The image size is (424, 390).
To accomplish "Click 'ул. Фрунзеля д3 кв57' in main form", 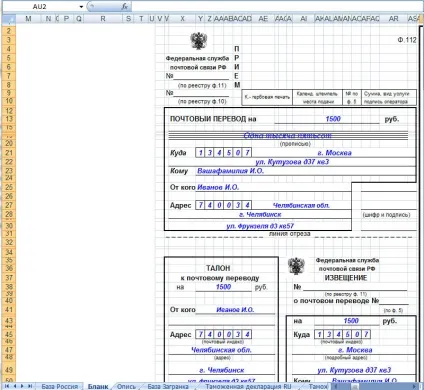I will (260, 226).
